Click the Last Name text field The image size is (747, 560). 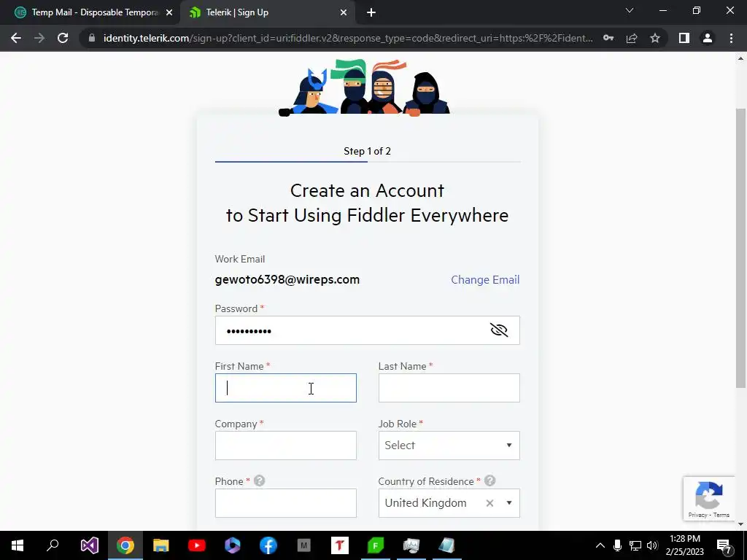click(x=449, y=388)
